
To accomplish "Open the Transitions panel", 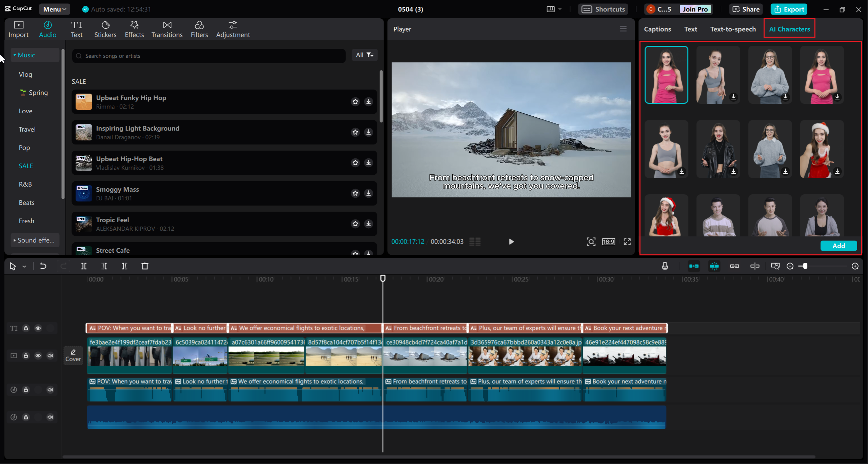I will point(167,29).
